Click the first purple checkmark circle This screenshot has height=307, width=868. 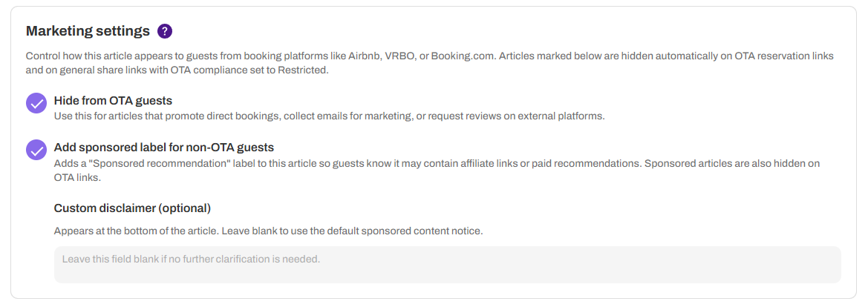36,103
